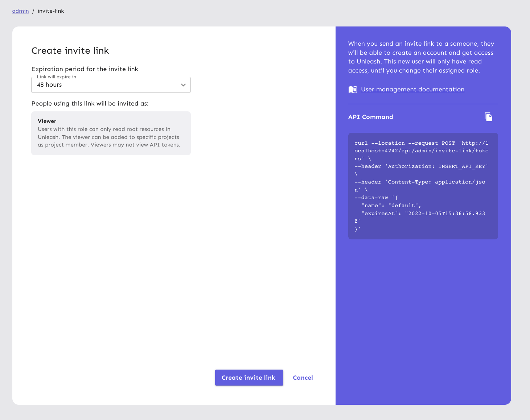This screenshot has height=420, width=530.
Task: Click the API Command section title
Action: point(370,117)
